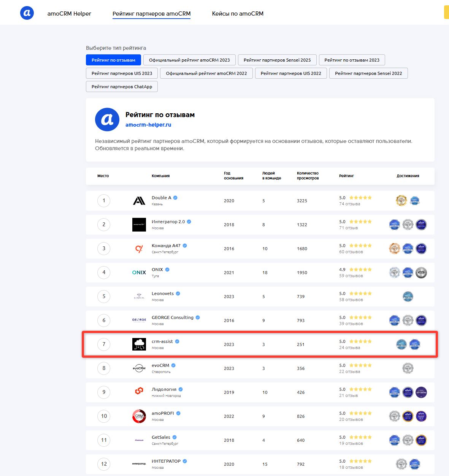449x476 pixels.
Task: Click the amoPROFI round logo
Action: click(139, 416)
